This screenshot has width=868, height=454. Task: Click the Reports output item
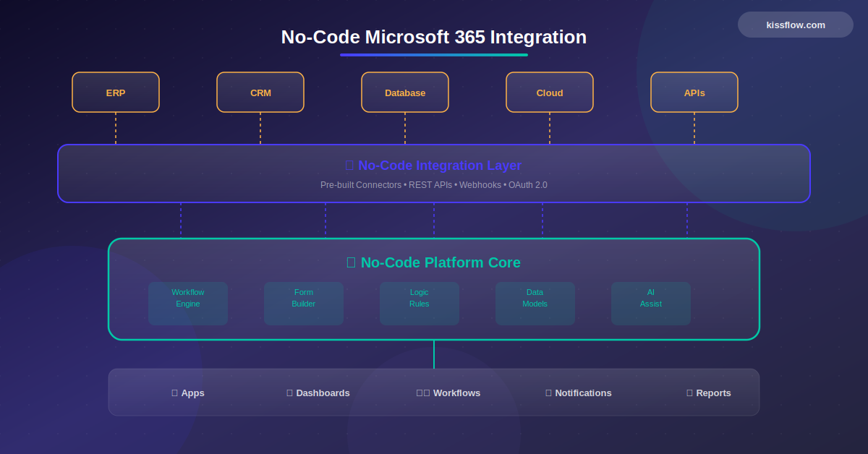pos(709,393)
